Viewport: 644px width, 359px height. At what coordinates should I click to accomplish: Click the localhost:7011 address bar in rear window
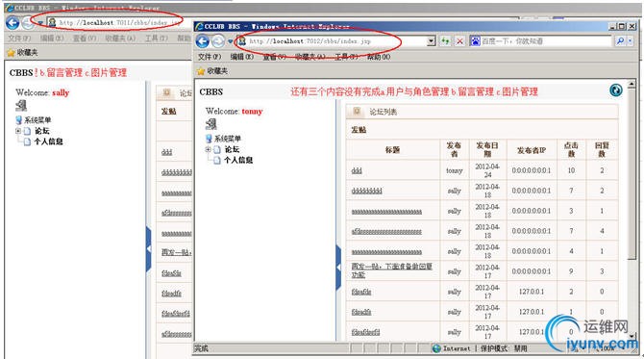[115, 22]
